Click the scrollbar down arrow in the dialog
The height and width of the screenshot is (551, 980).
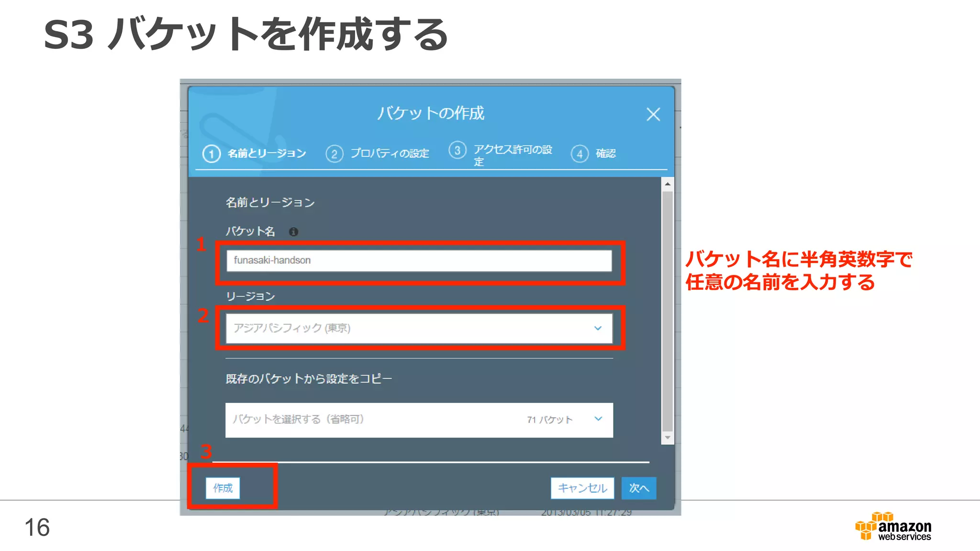pos(668,438)
